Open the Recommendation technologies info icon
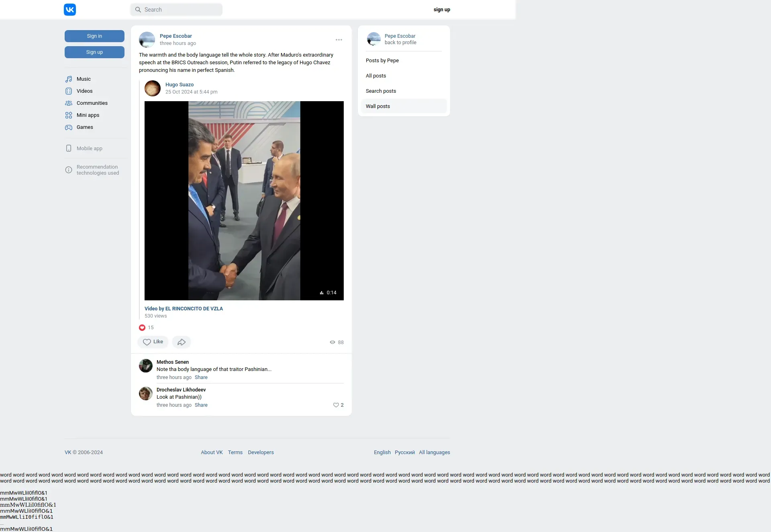The image size is (771, 532). click(69, 170)
